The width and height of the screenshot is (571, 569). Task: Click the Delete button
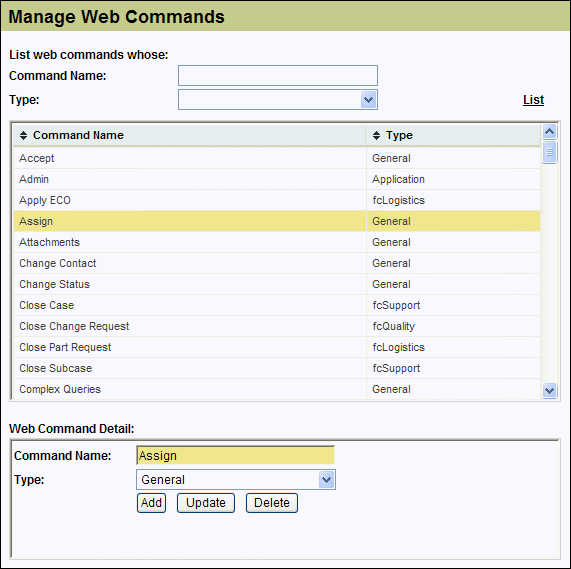coord(272,503)
